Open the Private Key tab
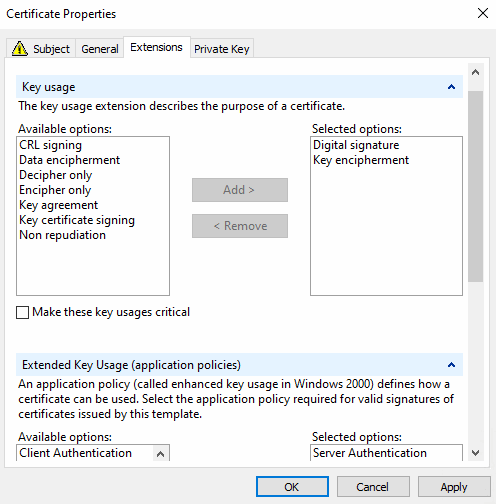 [x=222, y=49]
